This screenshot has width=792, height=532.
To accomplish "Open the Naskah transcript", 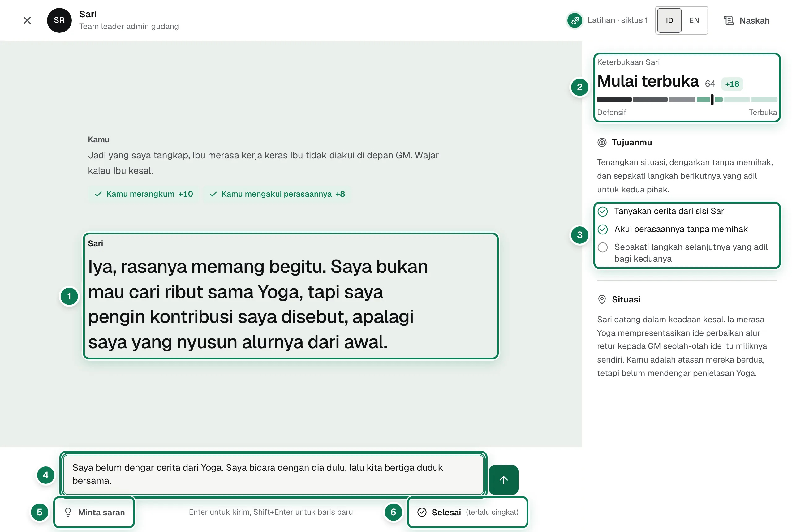I will [746, 20].
